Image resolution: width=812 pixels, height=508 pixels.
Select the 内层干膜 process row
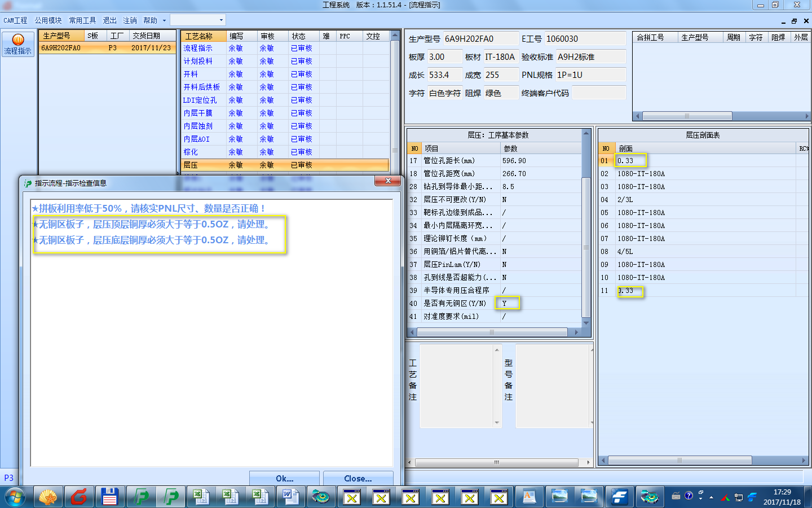[x=285, y=113]
